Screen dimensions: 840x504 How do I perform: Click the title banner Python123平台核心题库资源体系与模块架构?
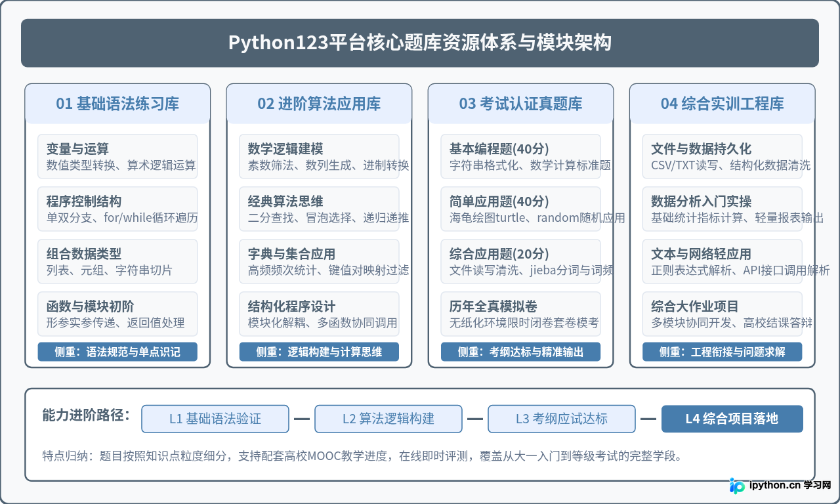tap(420, 43)
